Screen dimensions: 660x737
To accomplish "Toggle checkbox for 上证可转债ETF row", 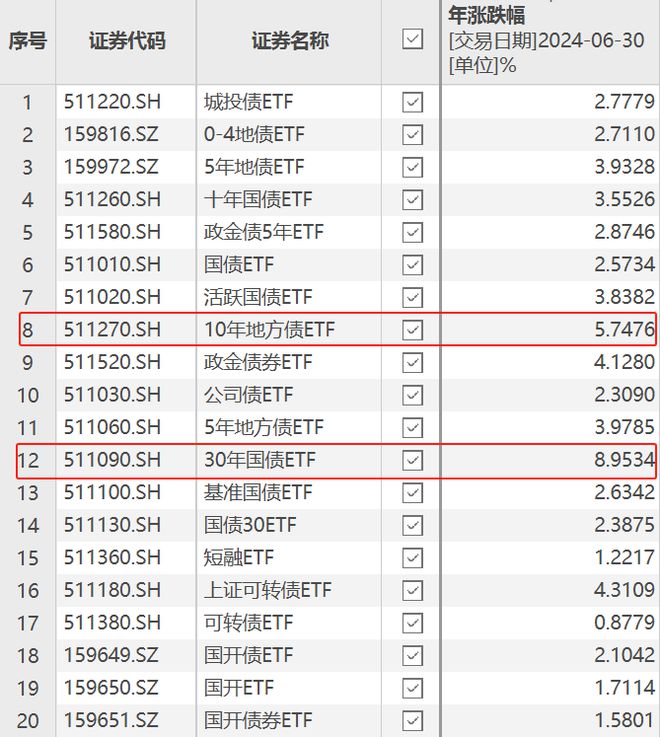I will (x=412, y=590).
